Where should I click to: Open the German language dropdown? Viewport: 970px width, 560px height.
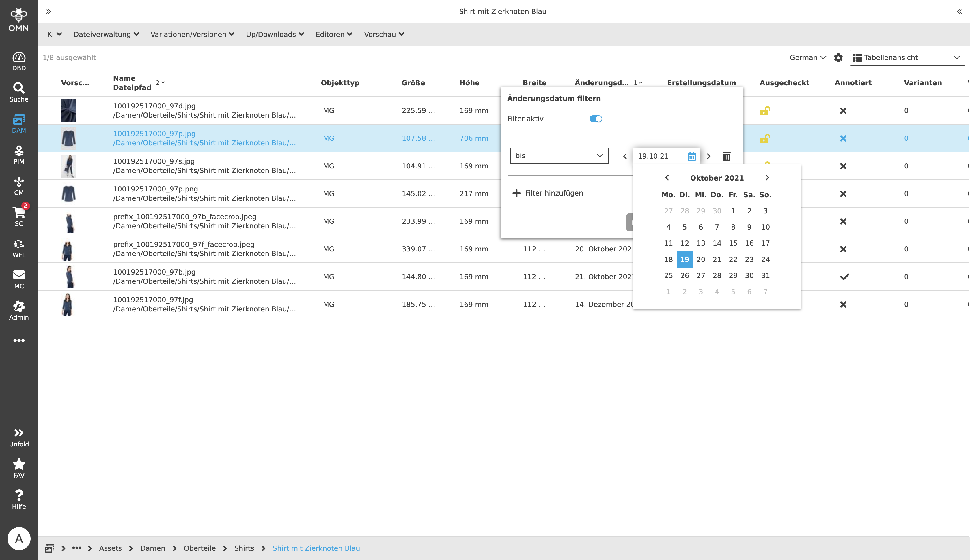(x=807, y=58)
